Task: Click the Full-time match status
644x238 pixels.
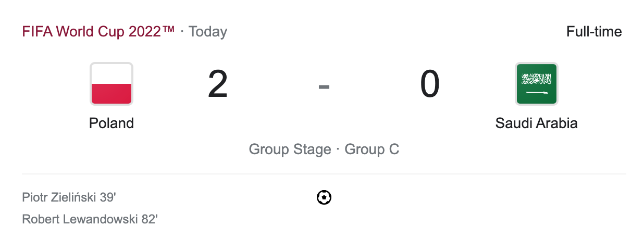Action: pos(594,32)
